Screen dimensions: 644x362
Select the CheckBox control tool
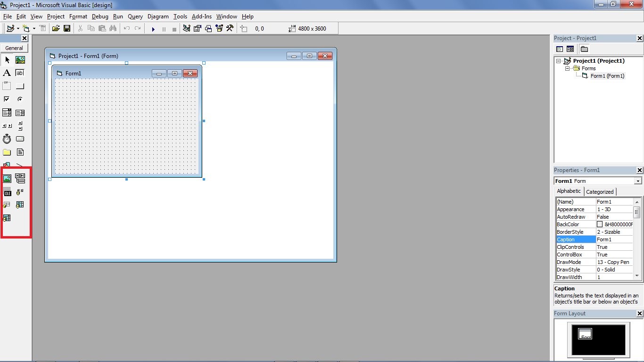click(x=7, y=99)
